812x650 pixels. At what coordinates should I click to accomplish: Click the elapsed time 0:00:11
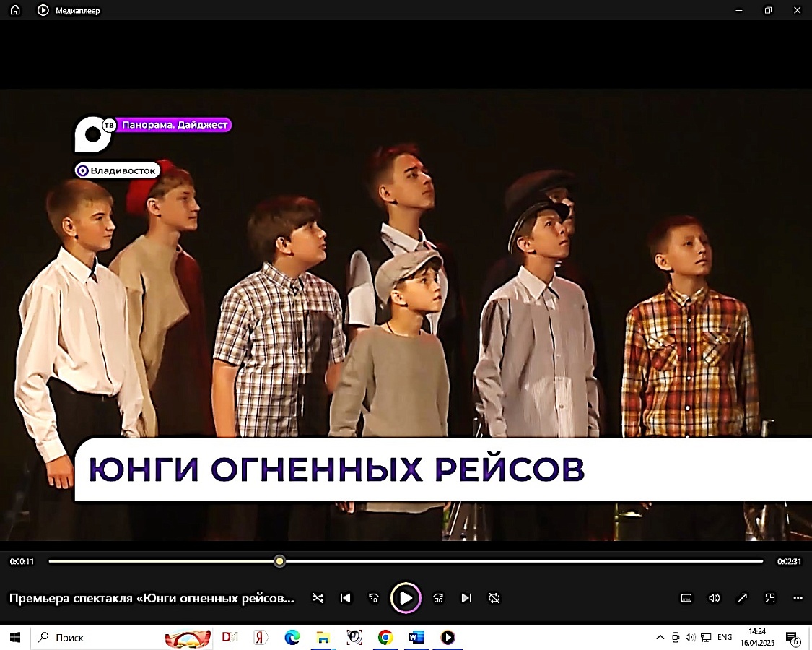[22, 561]
